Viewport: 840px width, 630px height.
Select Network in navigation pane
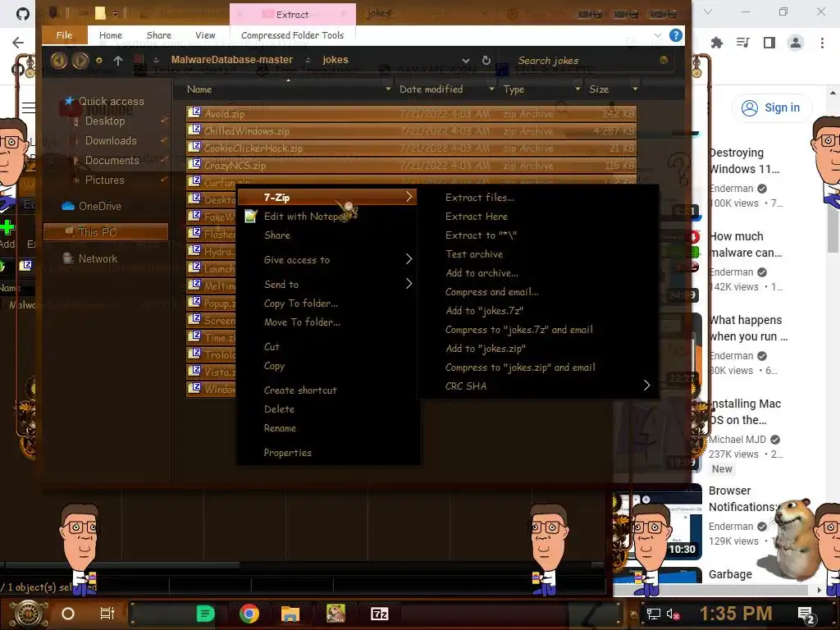[x=98, y=258]
